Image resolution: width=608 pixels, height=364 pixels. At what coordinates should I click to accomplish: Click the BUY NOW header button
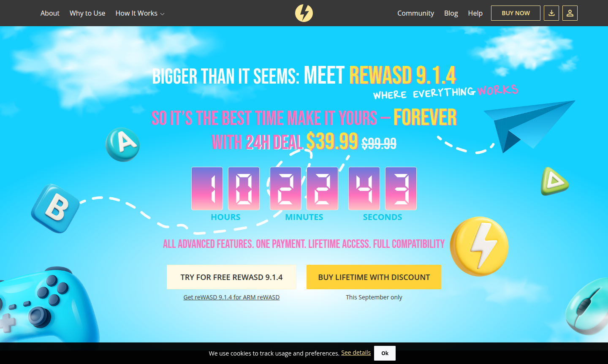pos(516,13)
